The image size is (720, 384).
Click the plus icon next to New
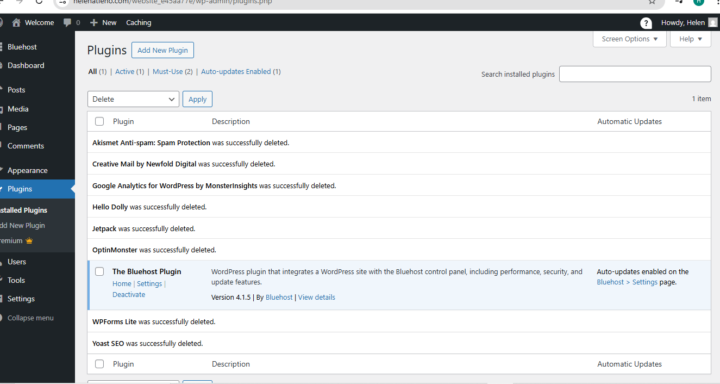(94, 23)
